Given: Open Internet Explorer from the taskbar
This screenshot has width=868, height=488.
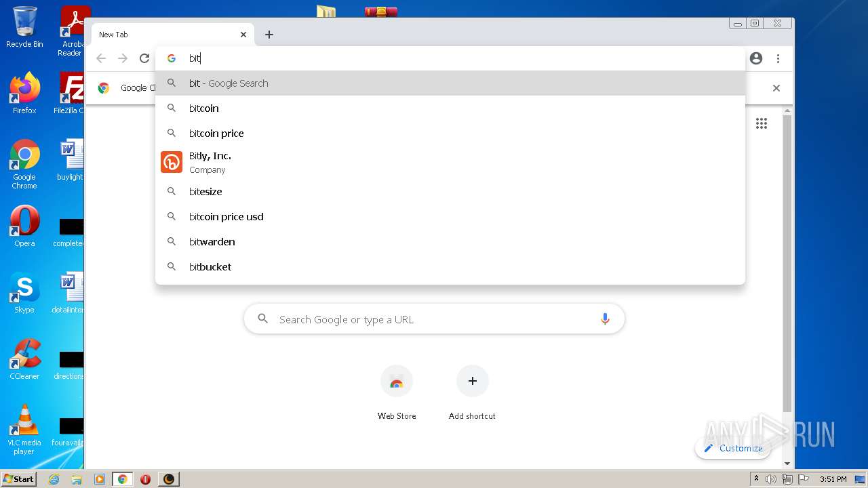Looking at the screenshot, I should [54, 479].
